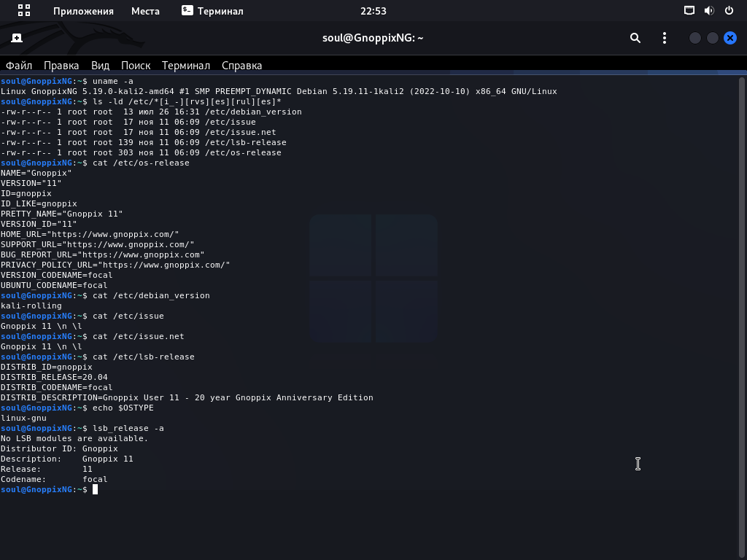Click the window title soul@GnoppixNG: ~
Image resolution: width=747 pixels, height=560 pixels.
pos(373,38)
